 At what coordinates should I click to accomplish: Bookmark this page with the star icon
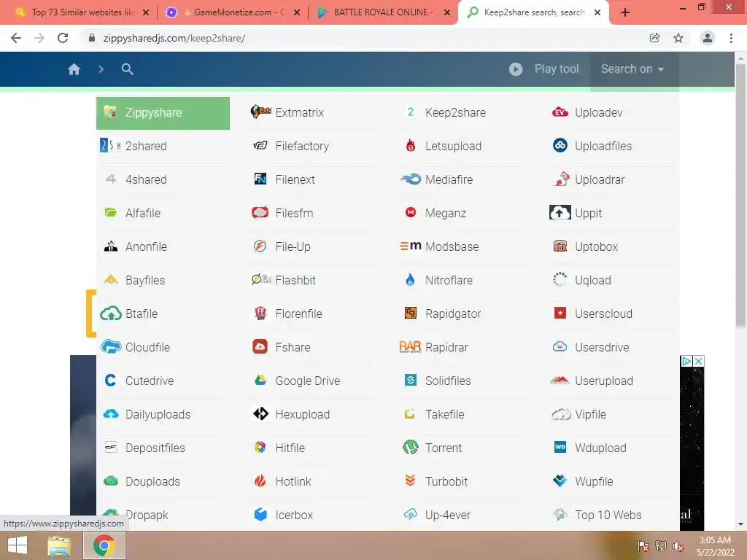click(x=678, y=38)
